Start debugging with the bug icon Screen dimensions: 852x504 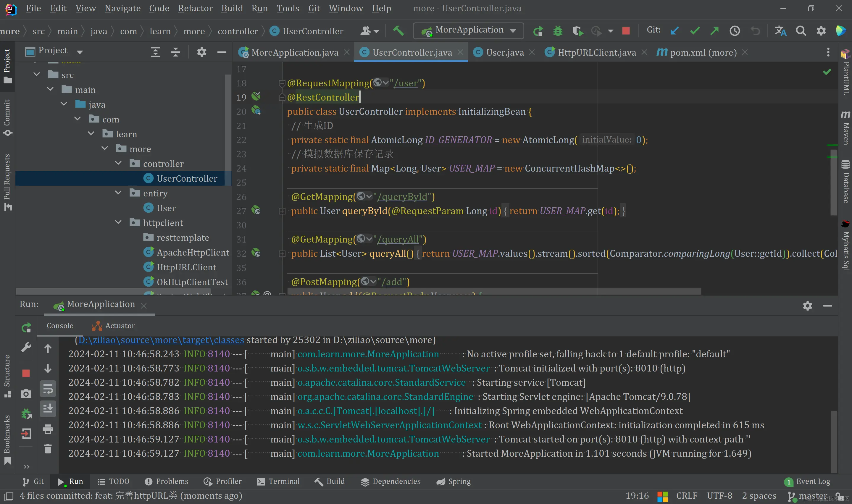558,31
